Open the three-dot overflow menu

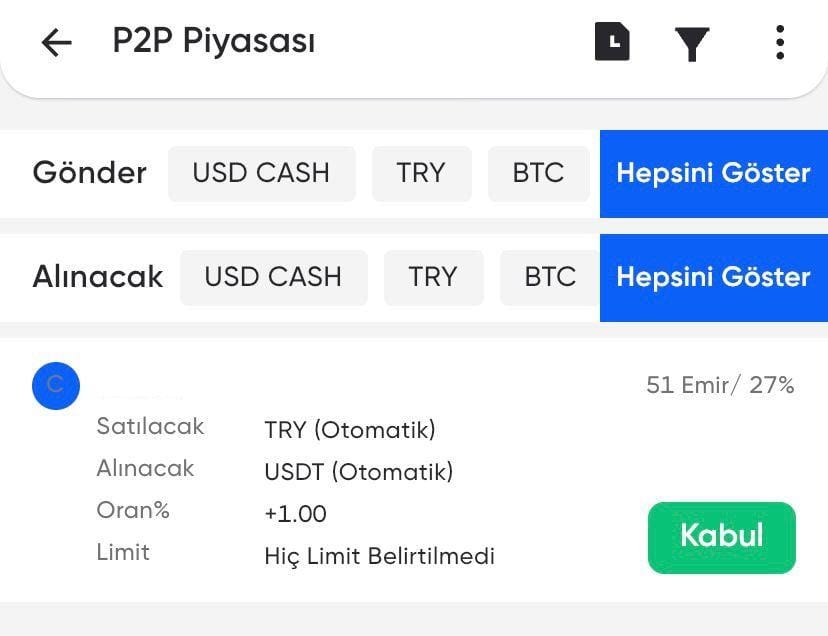779,42
